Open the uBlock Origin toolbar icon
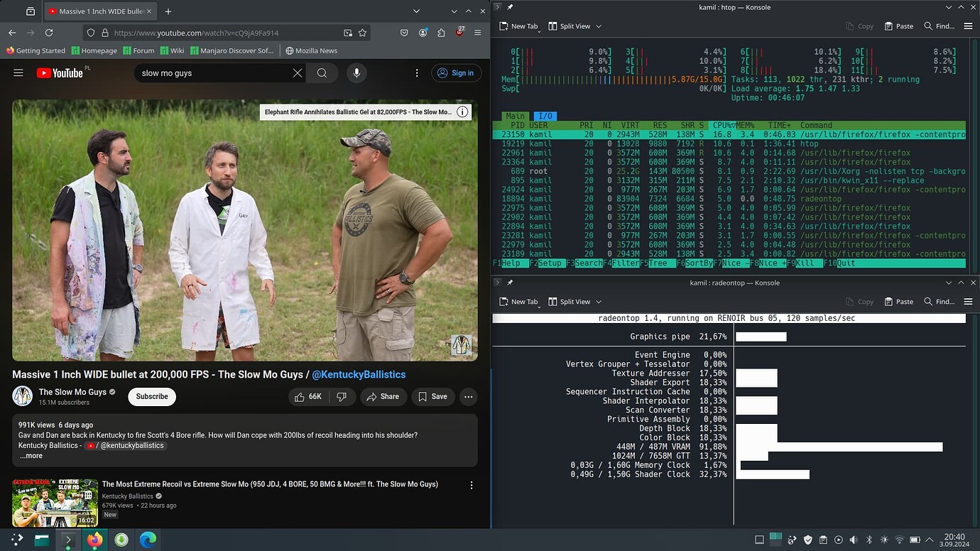Screen dimensions: 980x551 [459, 33]
